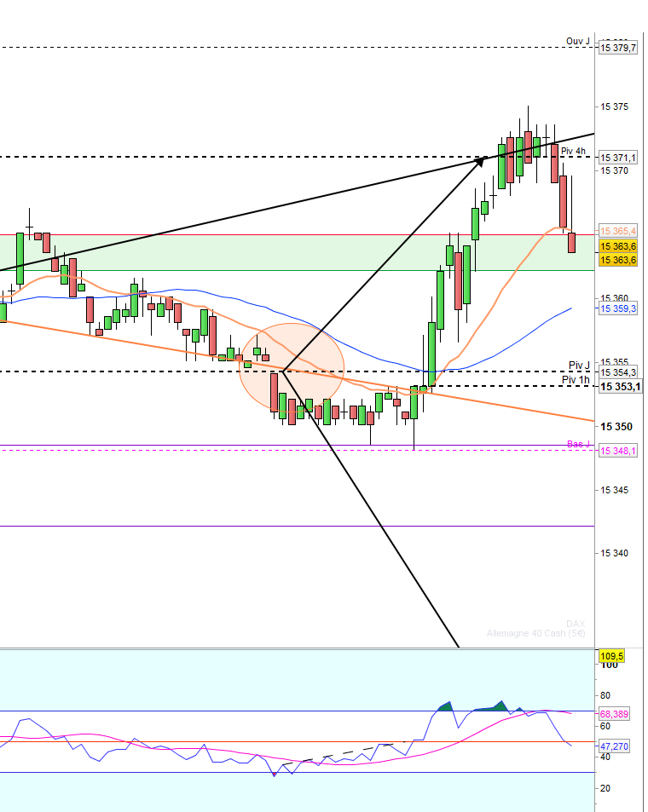648x812 pixels.
Task: Click the 20 level on indicator scale
Action: pos(605,789)
